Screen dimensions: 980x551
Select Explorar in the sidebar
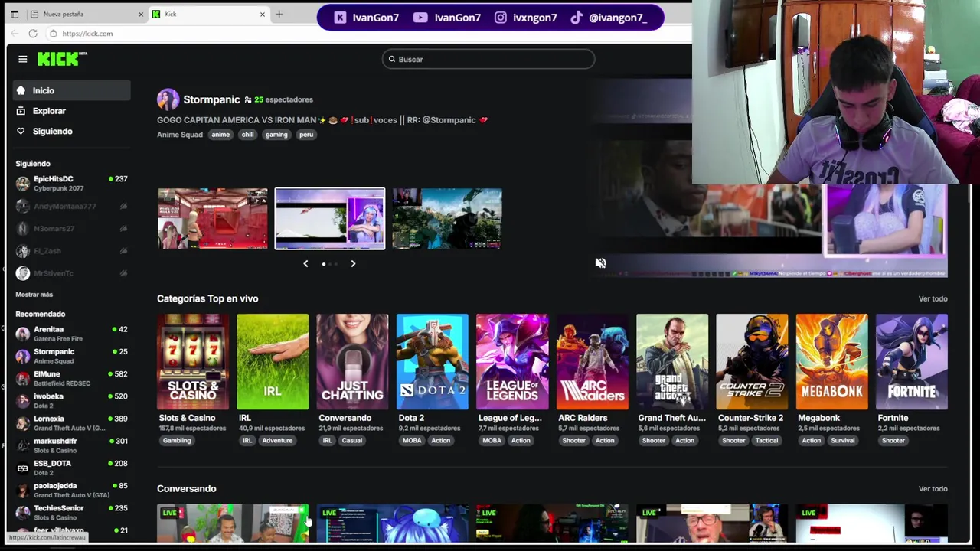72,111
